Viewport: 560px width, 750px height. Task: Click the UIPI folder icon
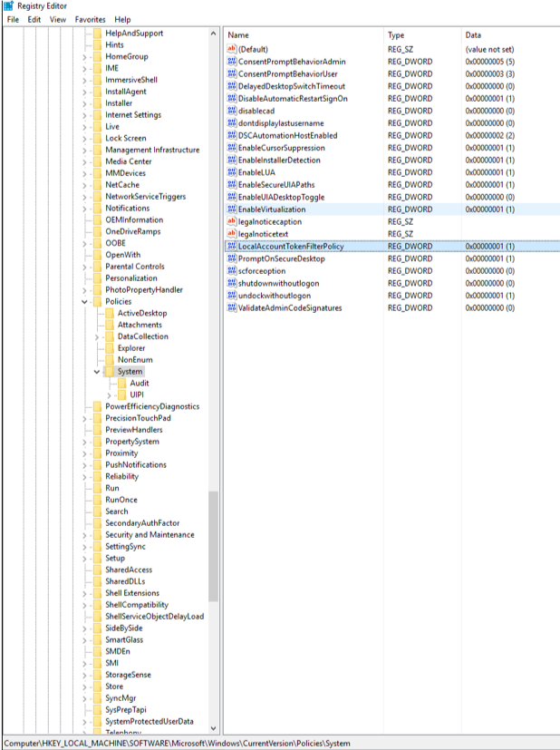tap(121, 394)
